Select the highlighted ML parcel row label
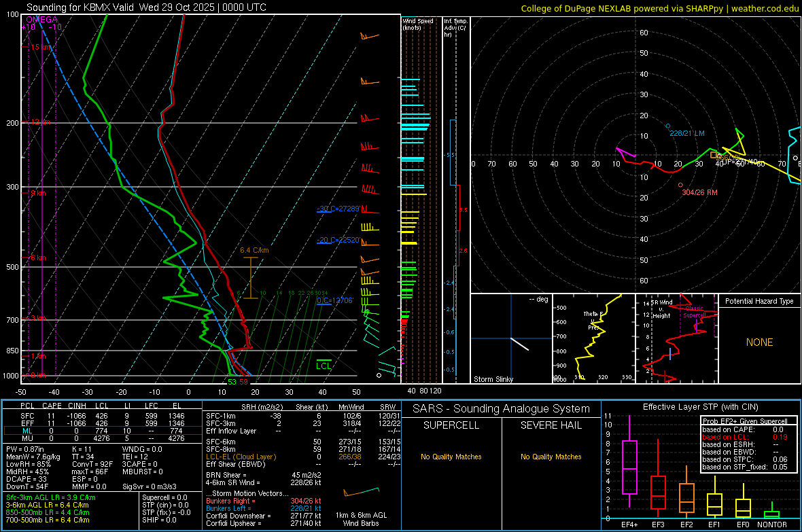Screen dimensions: 802x532 coord(27,431)
